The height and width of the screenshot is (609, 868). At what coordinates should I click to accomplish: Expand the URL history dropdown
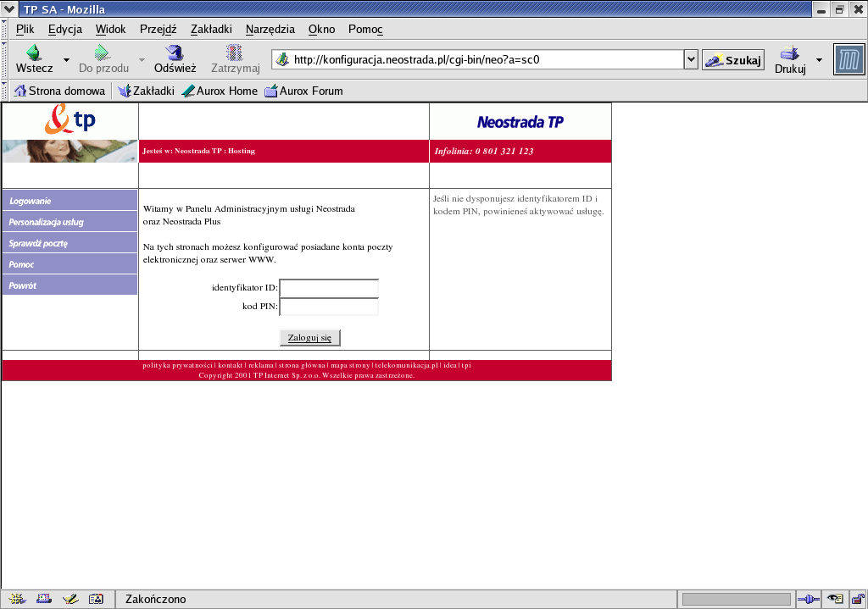pyautogui.click(x=691, y=60)
